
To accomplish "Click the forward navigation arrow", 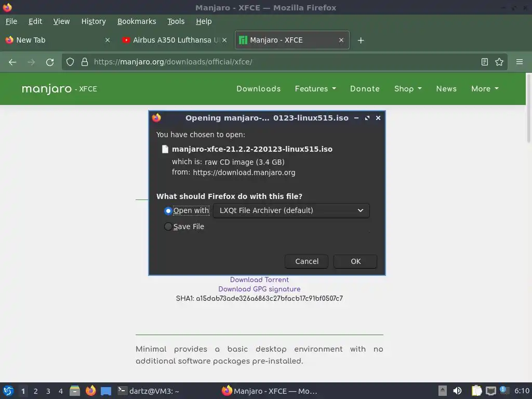I will click(31, 62).
